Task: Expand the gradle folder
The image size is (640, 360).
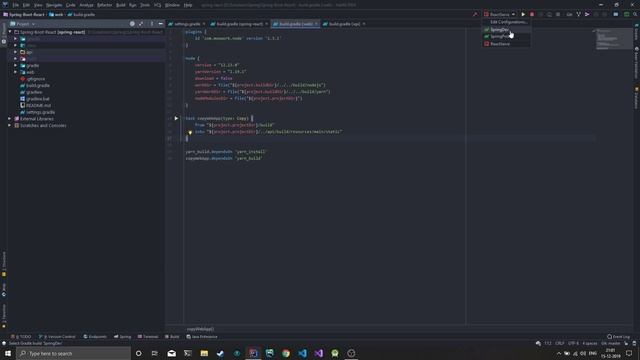Action: tap(16, 65)
